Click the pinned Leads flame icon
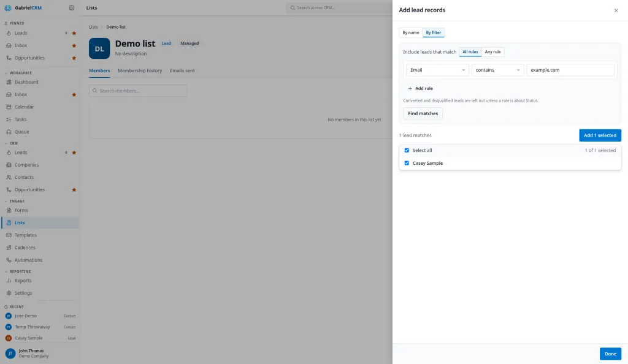The image size is (628, 364). 9,33
